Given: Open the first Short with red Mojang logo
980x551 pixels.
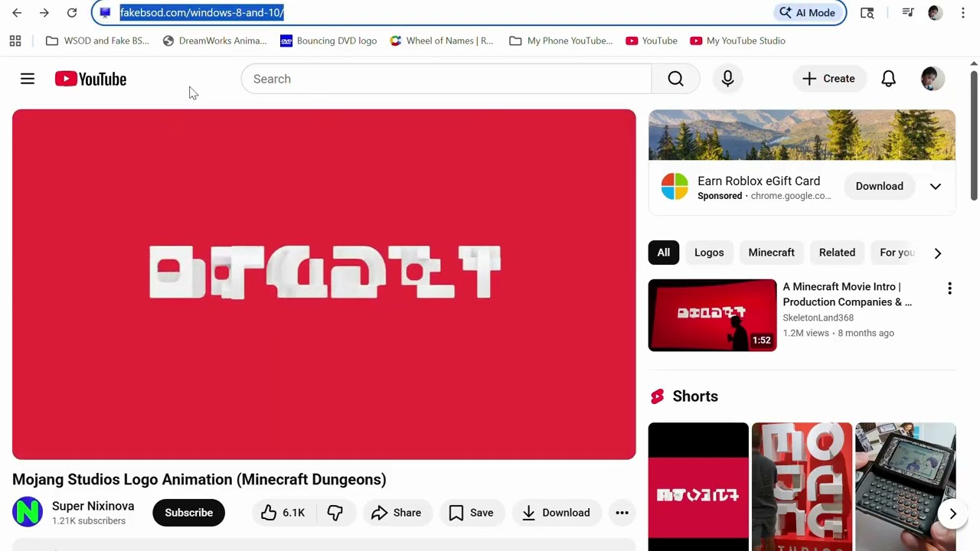Looking at the screenshot, I should [698, 486].
